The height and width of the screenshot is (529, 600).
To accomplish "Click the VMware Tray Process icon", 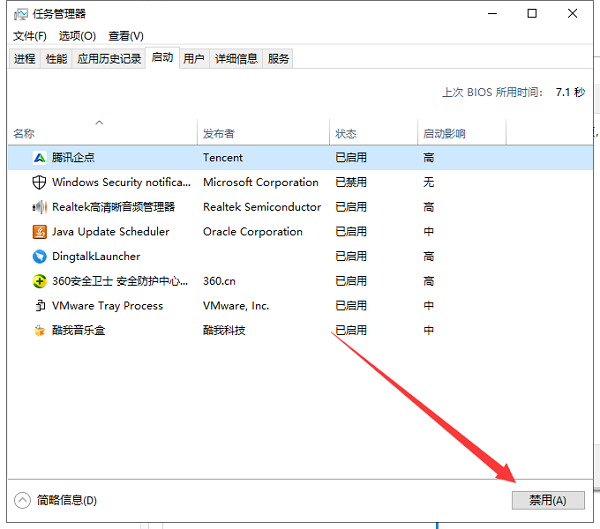I will pyautogui.click(x=39, y=306).
